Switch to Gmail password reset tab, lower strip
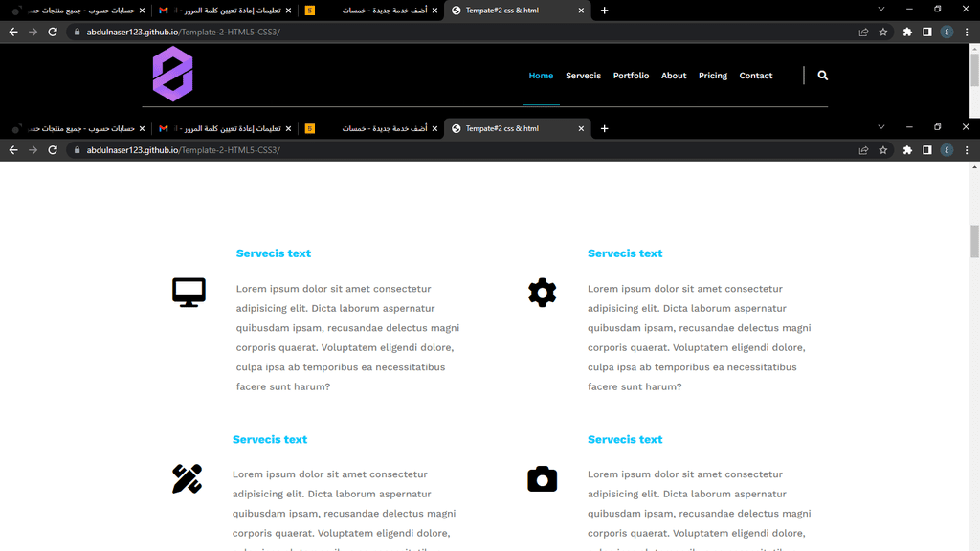 click(x=224, y=129)
